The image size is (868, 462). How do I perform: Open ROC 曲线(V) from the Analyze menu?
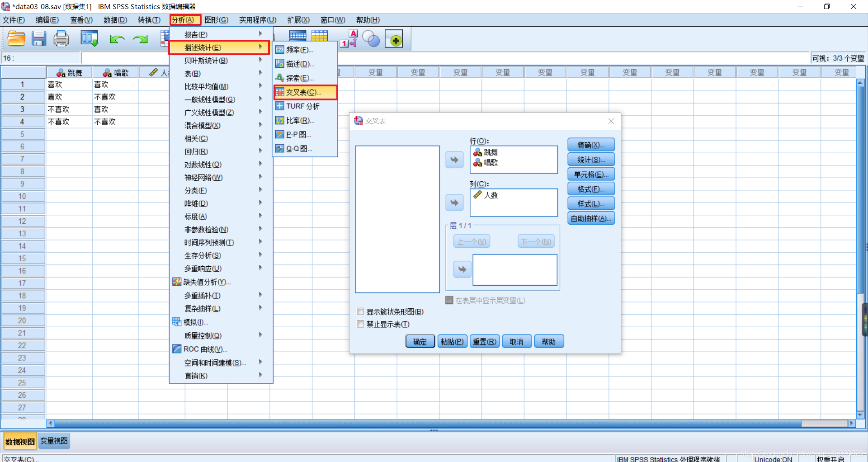tap(221, 349)
